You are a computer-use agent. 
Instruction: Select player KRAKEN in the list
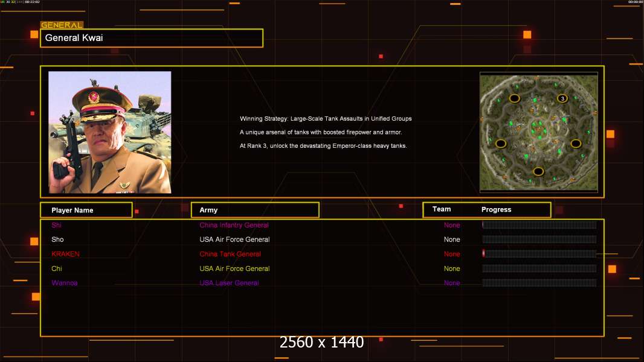click(65, 254)
